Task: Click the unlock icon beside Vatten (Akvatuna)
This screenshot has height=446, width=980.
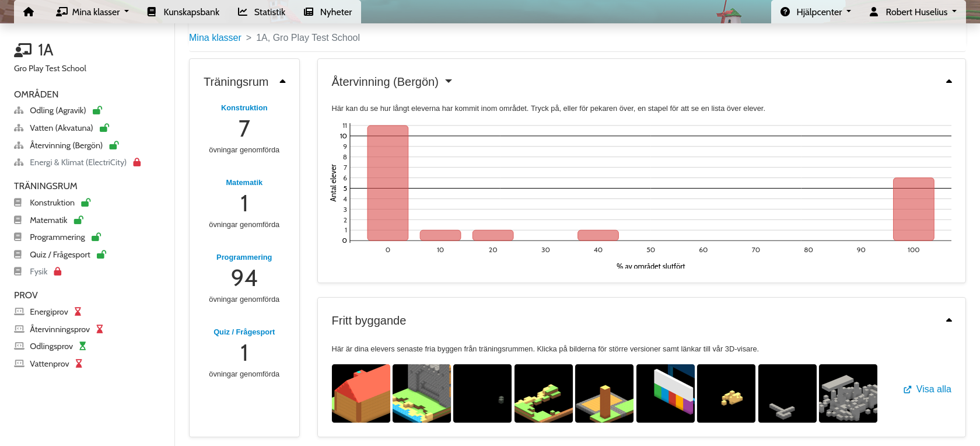Action: (x=104, y=128)
